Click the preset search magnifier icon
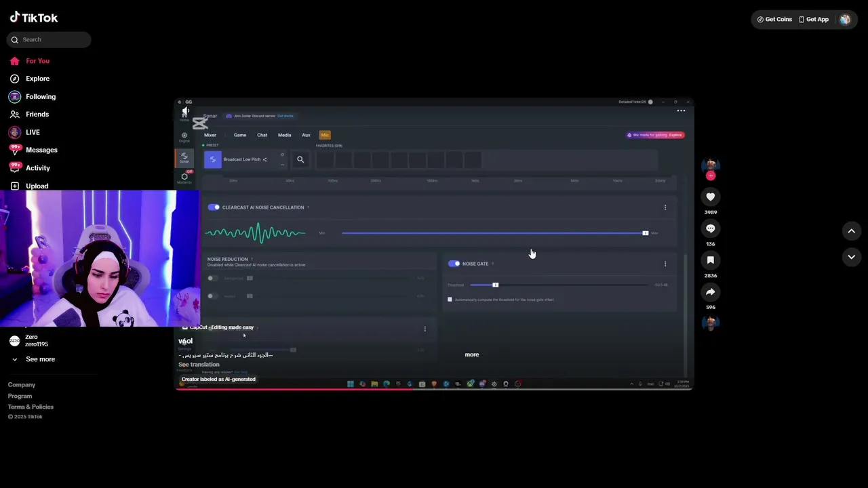The width and height of the screenshot is (868, 488). (300, 159)
